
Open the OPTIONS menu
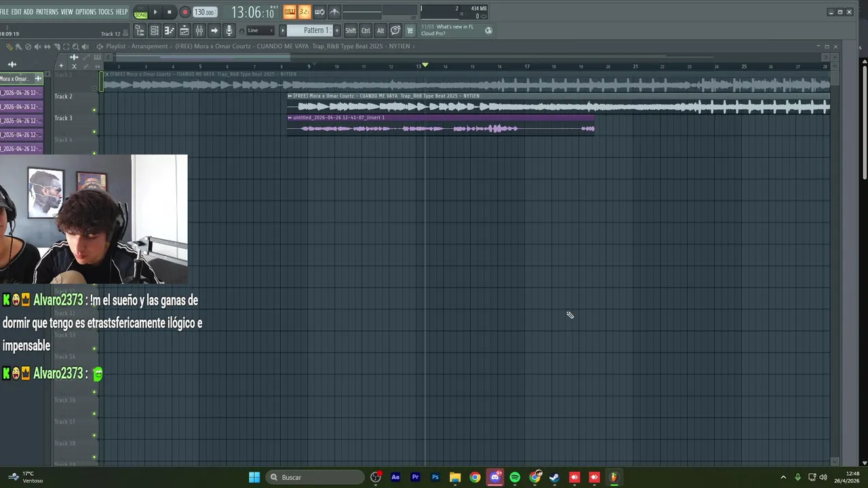pos(85,12)
